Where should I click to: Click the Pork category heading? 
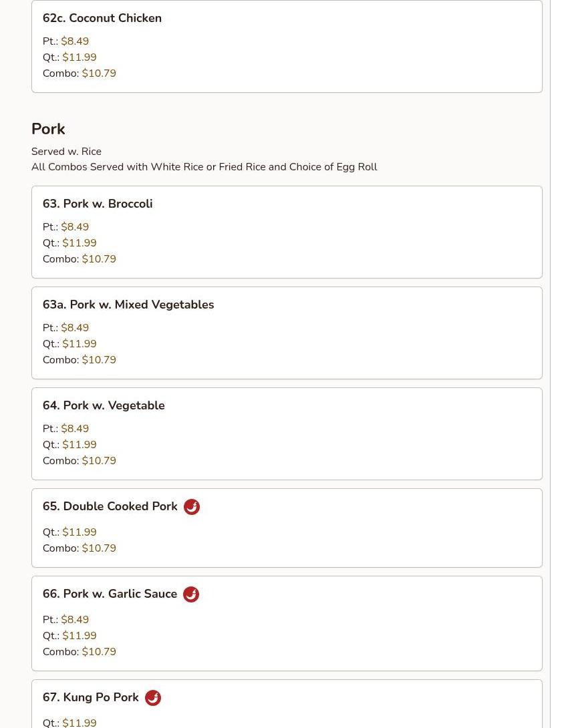coord(48,129)
